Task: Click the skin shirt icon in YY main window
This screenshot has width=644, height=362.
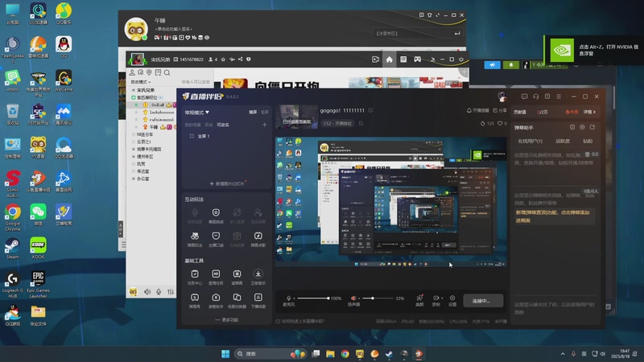Action: [430, 15]
